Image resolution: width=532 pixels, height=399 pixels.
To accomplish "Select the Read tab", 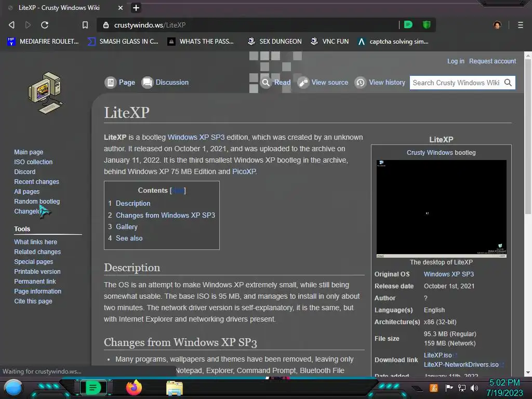I will click(275, 83).
